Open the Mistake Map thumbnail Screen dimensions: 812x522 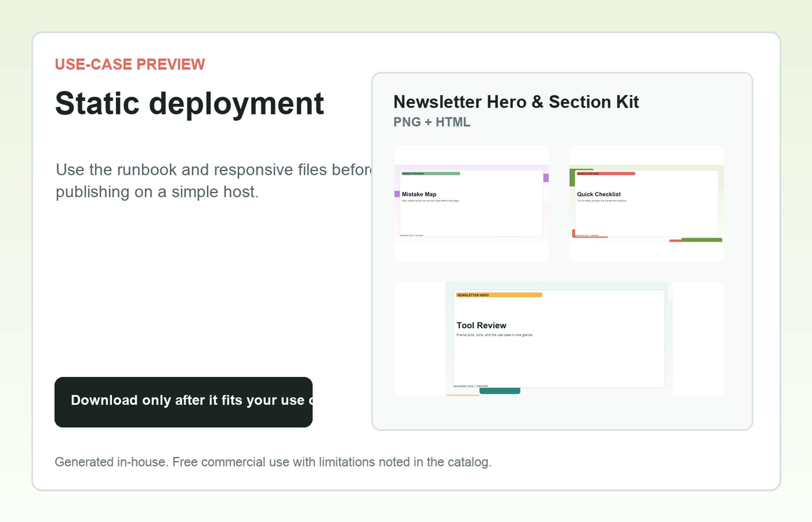(x=472, y=203)
